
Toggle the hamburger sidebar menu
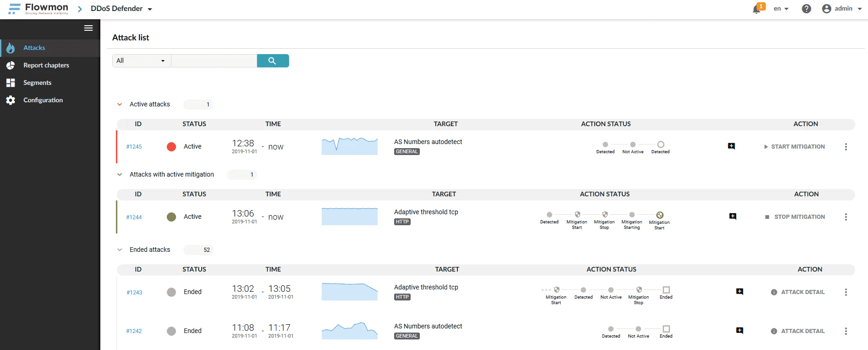88,28
